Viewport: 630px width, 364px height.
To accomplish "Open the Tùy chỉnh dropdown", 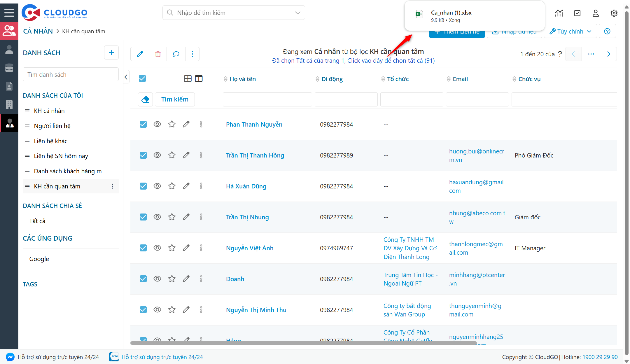I will (570, 31).
